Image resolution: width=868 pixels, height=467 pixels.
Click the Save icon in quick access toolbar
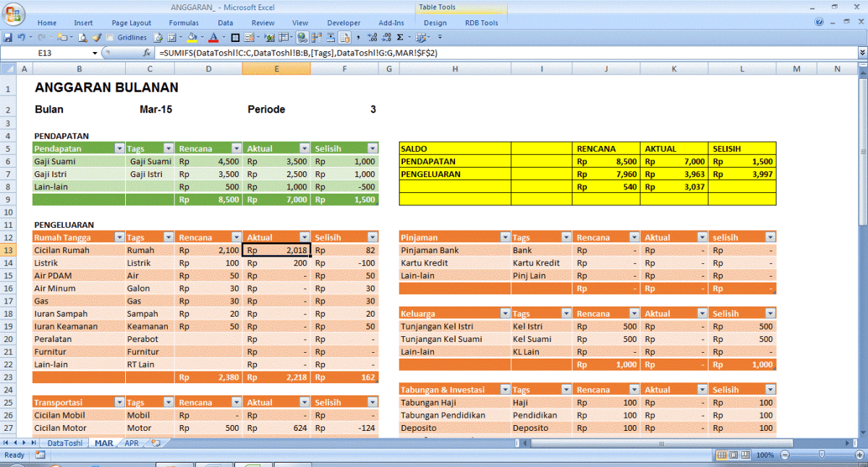(x=7, y=37)
